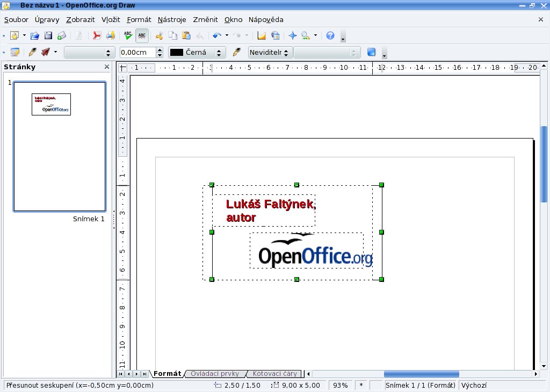Undo the last action
The width and height of the screenshot is (550, 392).
click(217, 35)
